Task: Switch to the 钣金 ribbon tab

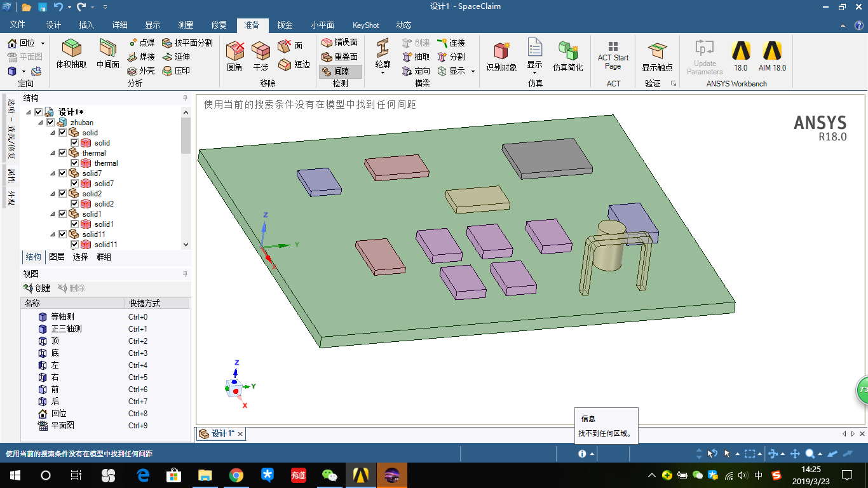Action: click(x=284, y=25)
